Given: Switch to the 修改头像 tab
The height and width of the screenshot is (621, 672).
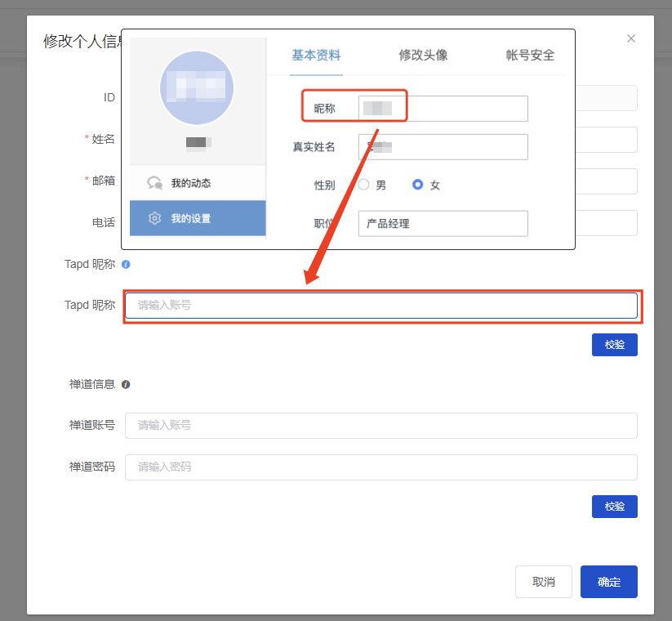Looking at the screenshot, I should point(423,55).
